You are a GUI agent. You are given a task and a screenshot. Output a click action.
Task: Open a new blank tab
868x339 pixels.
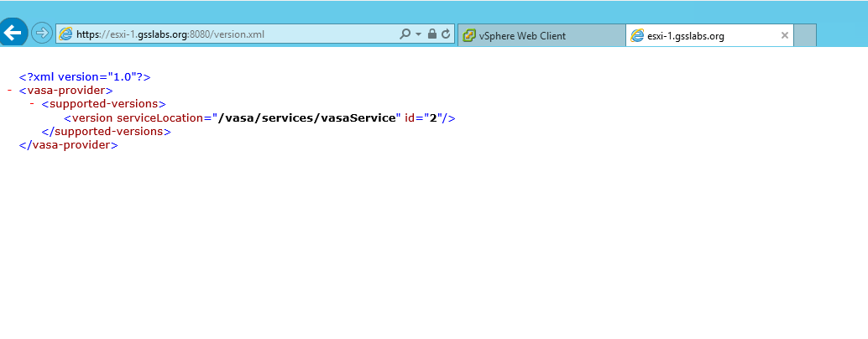point(804,35)
